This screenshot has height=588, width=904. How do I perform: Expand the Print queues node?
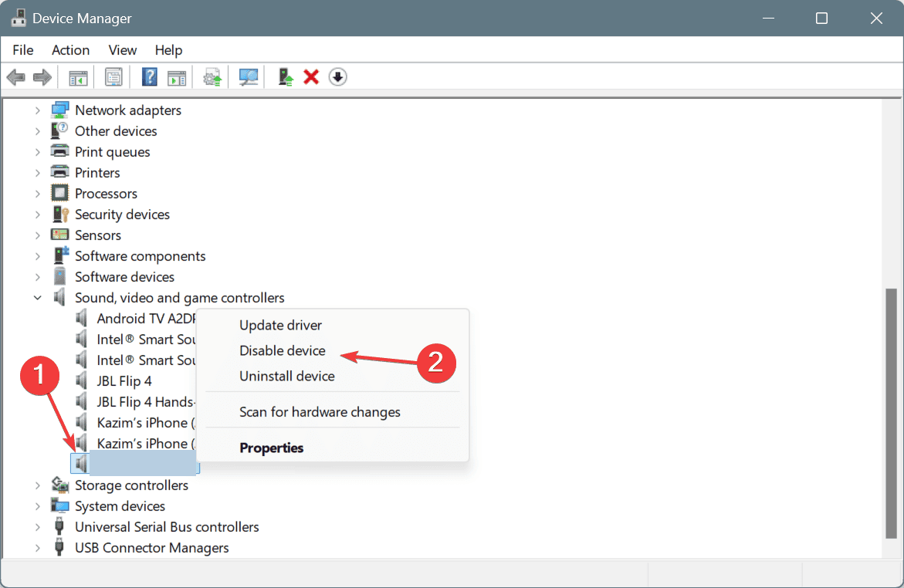pos(38,151)
